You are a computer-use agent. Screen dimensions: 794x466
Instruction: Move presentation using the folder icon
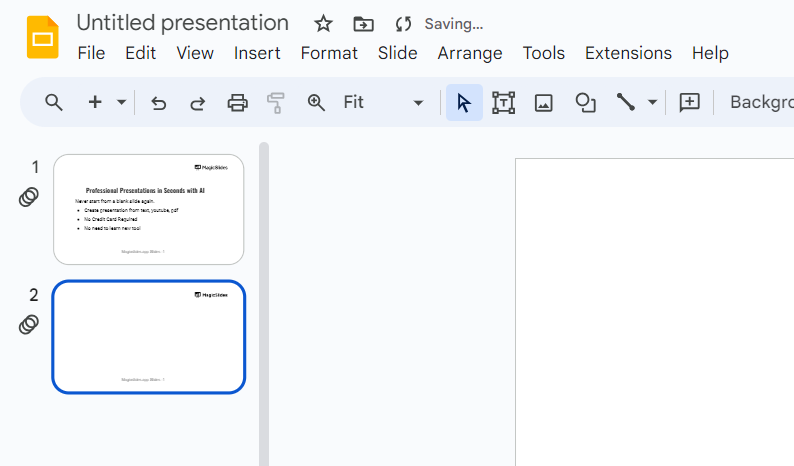[364, 24]
